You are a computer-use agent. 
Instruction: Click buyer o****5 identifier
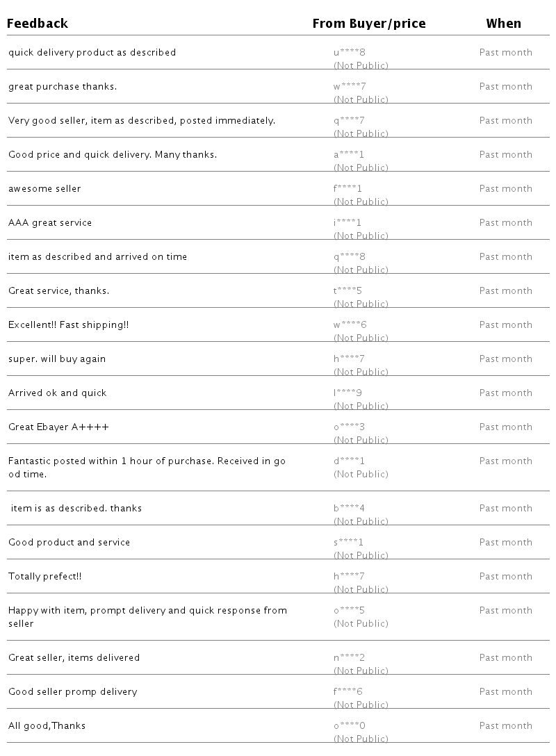click(350, 611)
